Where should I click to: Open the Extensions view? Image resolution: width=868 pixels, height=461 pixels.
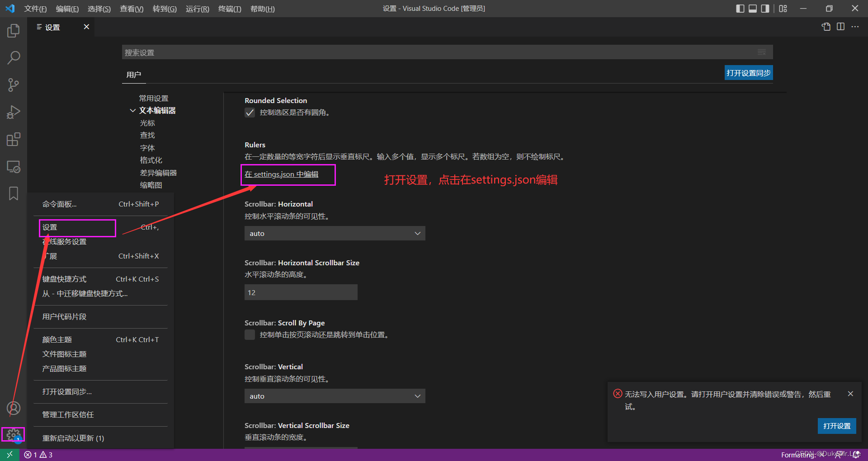pos(14,139)
